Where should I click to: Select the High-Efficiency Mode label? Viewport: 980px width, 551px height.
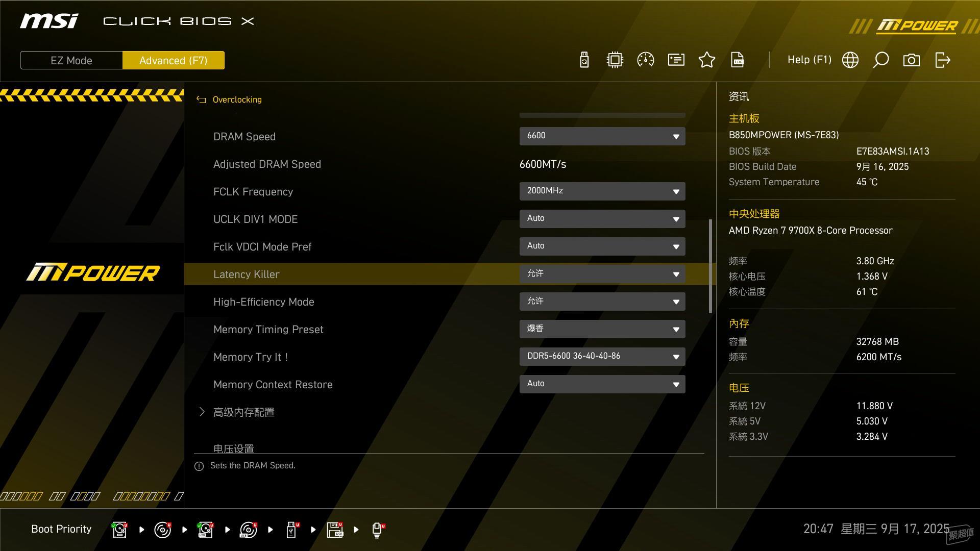coord(264,302)
